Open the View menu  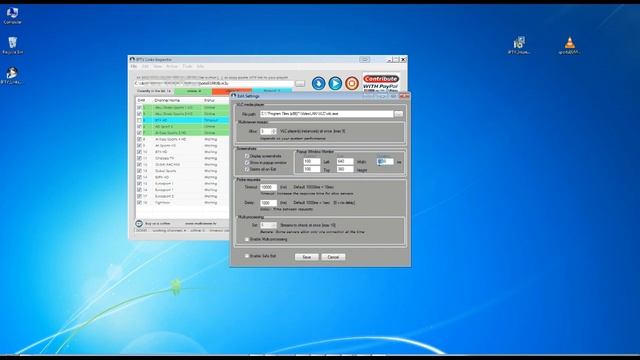tap(158, 66)
